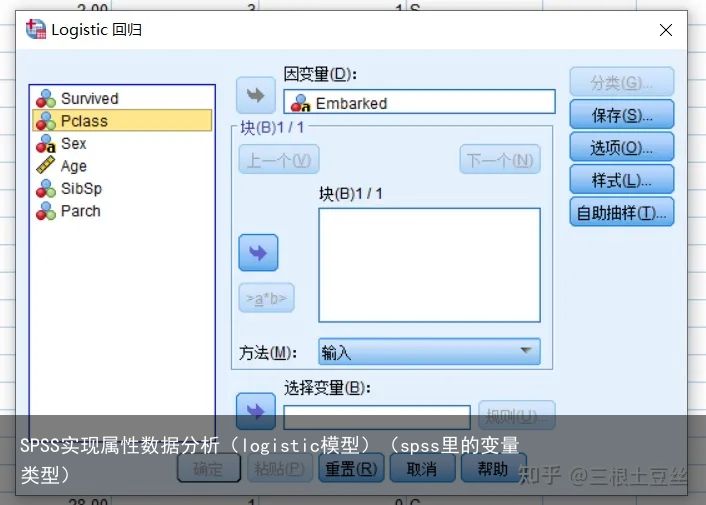This screenshot has height=505, width=706.
Task: Click the 确定 OK button
Action: (208, 469)
